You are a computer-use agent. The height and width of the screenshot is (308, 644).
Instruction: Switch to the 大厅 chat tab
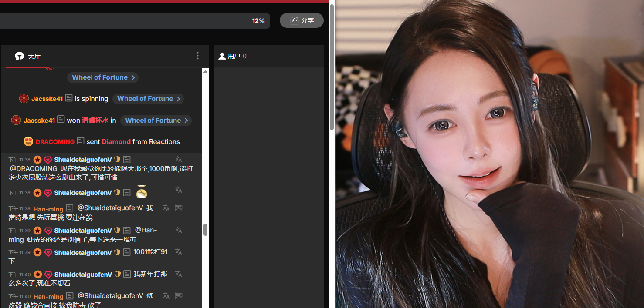coord(28,56)
